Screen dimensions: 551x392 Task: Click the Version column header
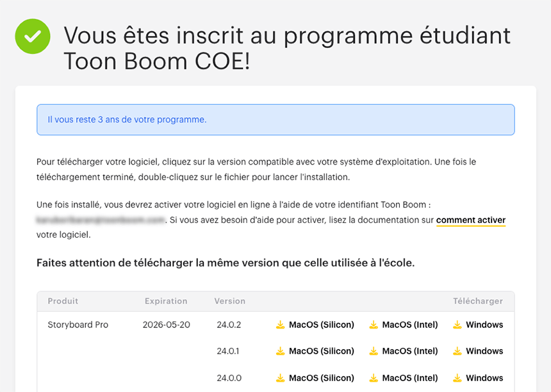click(x=229, y=301)
